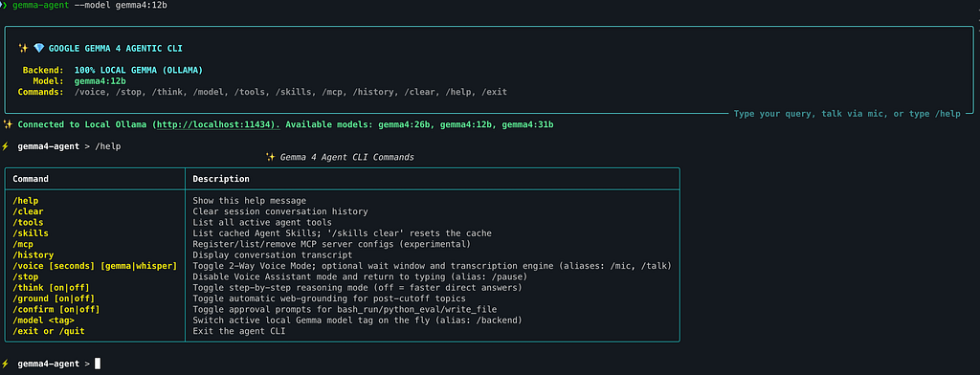Select the /exit or /quit command
The image size is (980, 375).
click(x=49, y=331)
